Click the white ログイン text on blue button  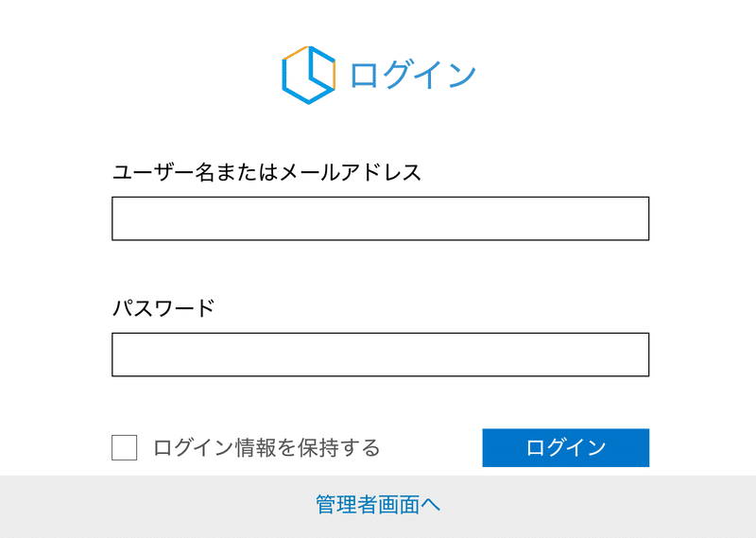(x=565, y=448)
